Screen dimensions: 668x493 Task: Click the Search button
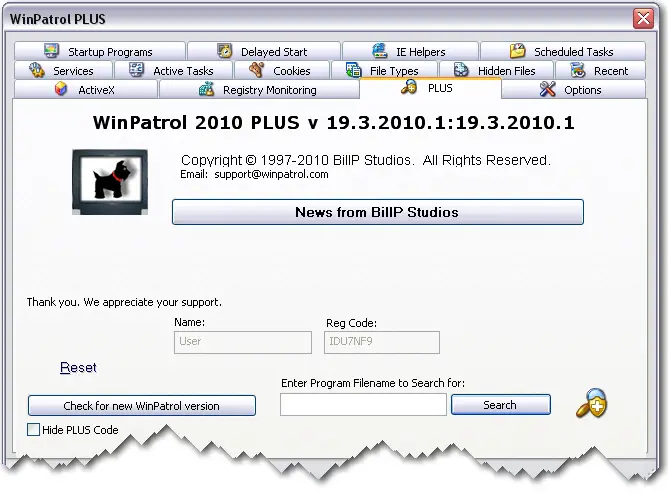click(x=501, y=404)
